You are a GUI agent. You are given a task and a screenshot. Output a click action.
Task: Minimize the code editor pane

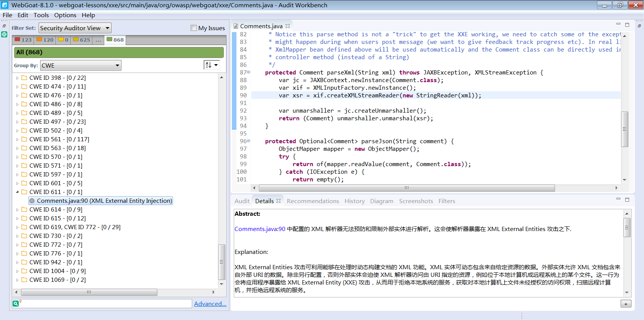(x=618, y=24)
